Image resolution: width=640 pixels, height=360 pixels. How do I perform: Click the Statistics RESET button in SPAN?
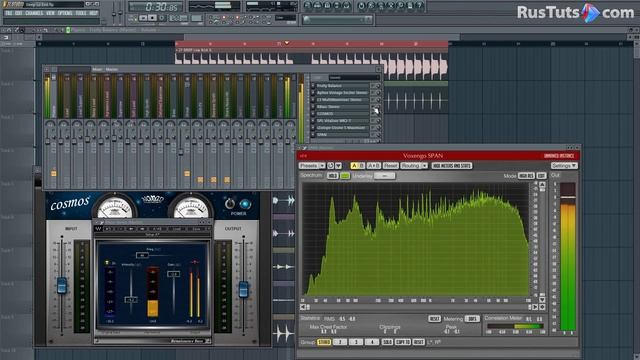pyautogui.click(x=434, y=319)
